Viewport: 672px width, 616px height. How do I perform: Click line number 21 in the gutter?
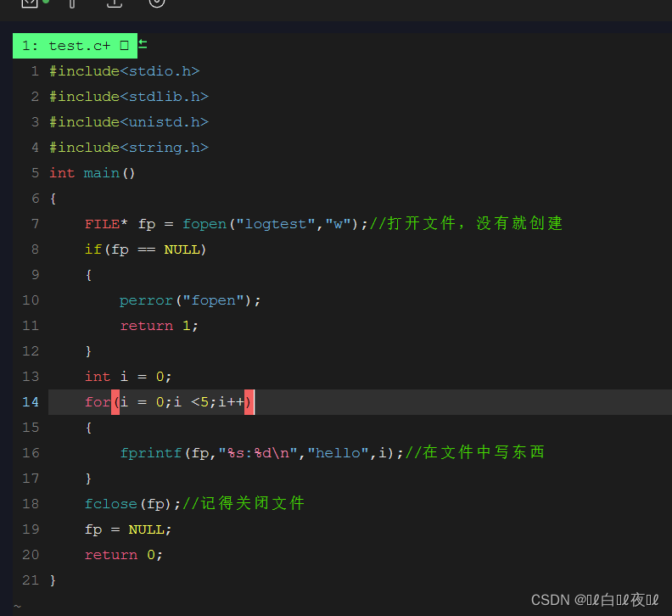coord(31,580)
